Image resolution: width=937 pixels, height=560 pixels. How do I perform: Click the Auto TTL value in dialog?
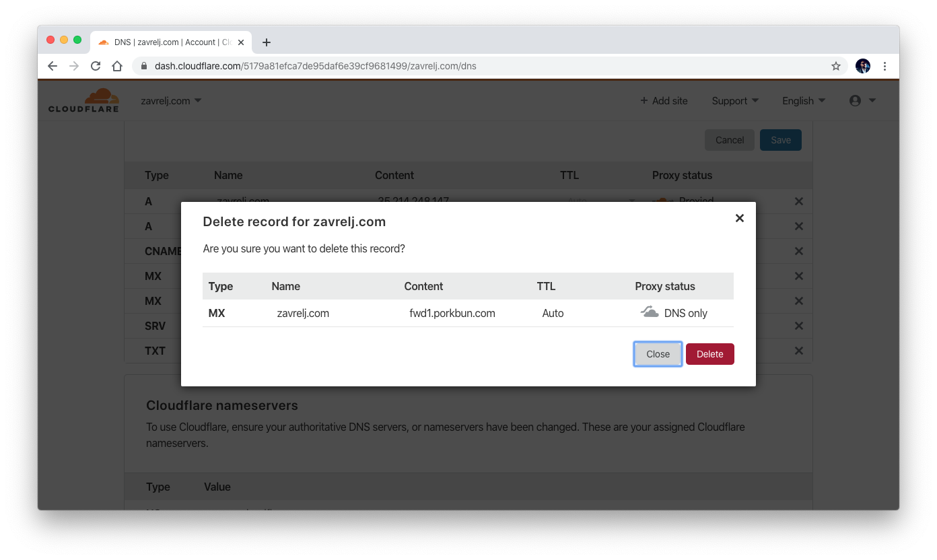[x=553, y=313]
